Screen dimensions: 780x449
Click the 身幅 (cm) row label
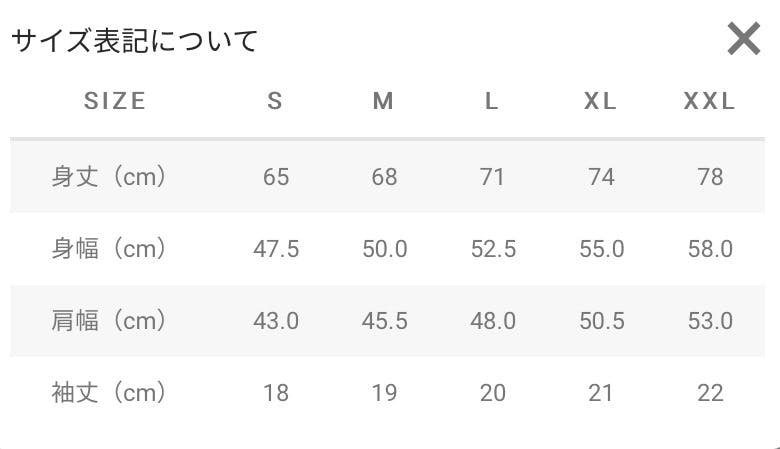coord(109,249)
